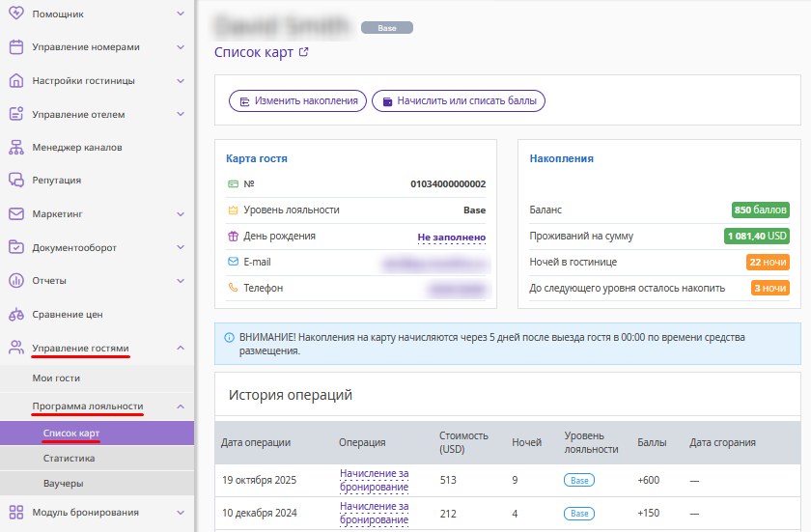Click the Marketing envelope icon
The height and width of the screenshot is (532, 811).
pos(15,213)
